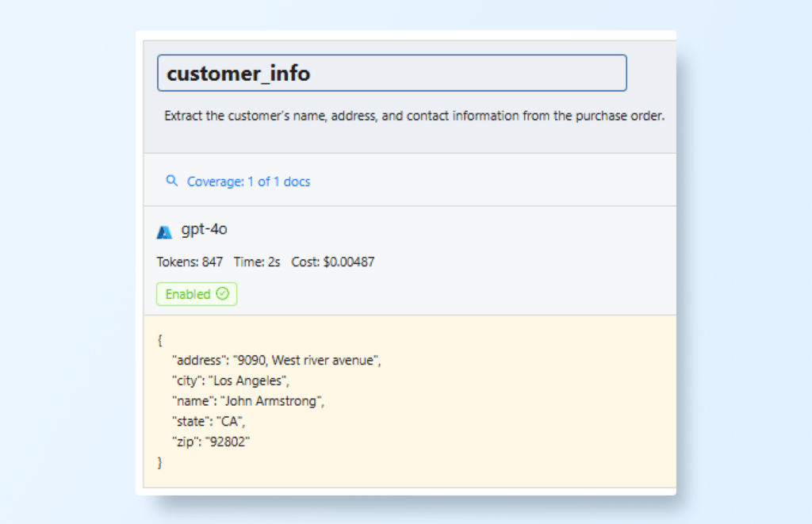Screen dimensions: 812x524
Task: Click the magnifier icon beside Coverage
Action: (x=171, y=181)
